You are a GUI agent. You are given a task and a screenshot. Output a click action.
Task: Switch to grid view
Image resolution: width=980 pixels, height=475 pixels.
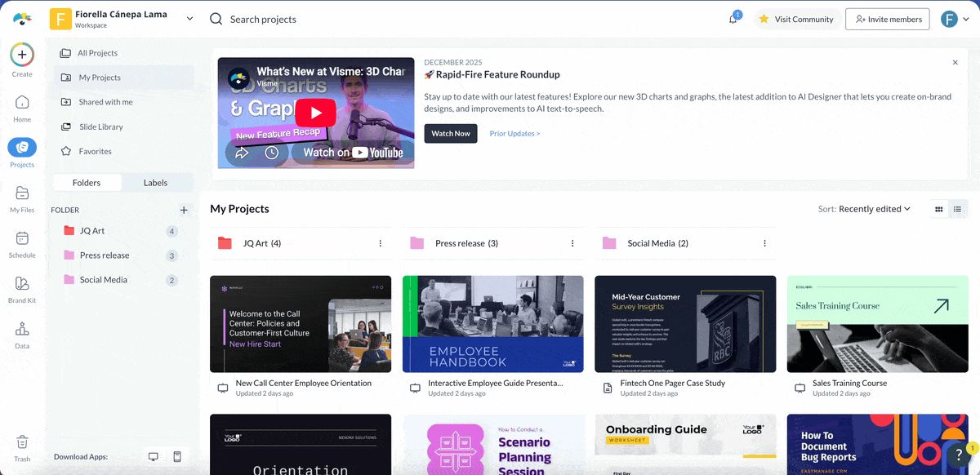(939, 209)
